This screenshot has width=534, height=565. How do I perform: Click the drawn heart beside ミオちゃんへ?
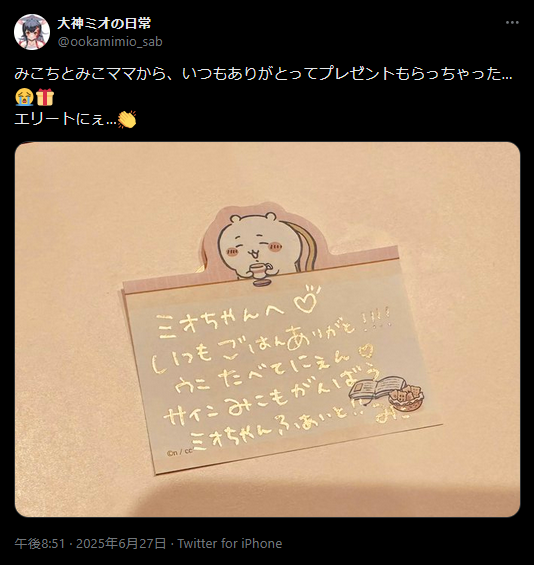307,299
